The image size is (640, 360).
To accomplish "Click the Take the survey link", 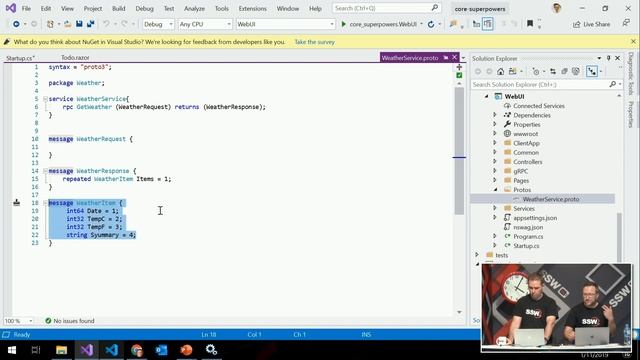I will coord(315,42).
